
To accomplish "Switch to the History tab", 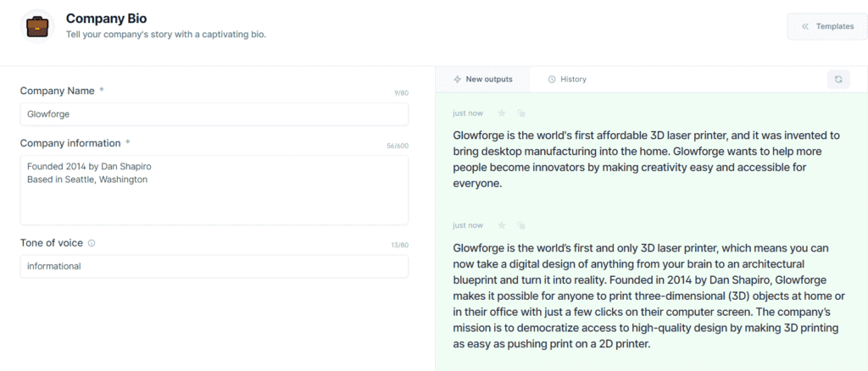I will point(567,80).
